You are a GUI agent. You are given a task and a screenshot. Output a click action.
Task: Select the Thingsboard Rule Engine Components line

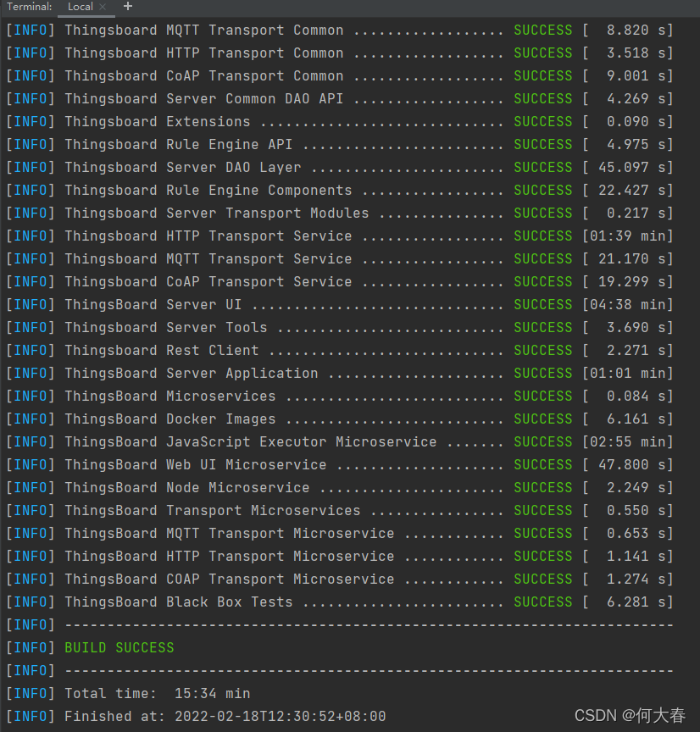click(x=340, y=191)
